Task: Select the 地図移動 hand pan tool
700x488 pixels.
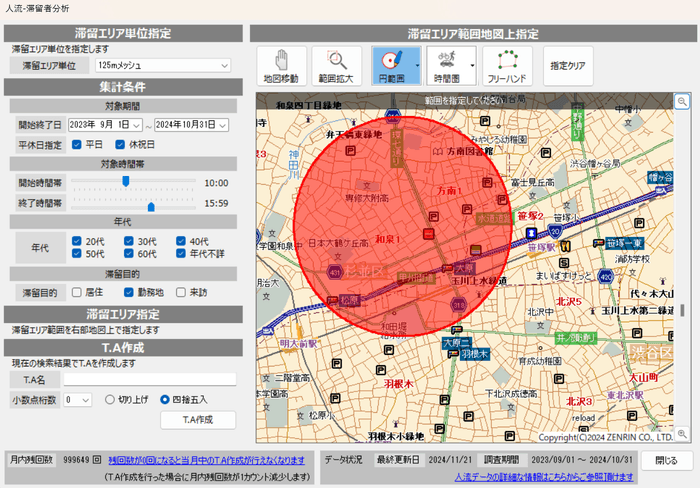Action: point(280,65)
